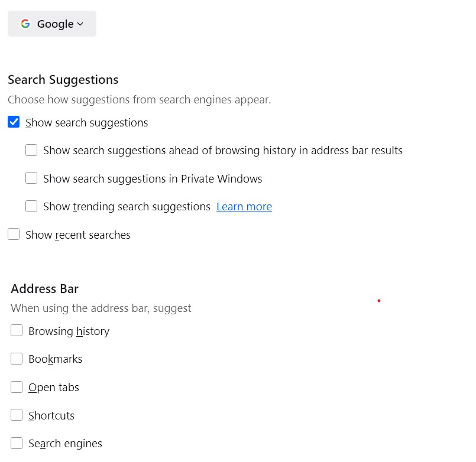Open the Learn more link
This screenshot has height=462, width=476.
point(244,207)
